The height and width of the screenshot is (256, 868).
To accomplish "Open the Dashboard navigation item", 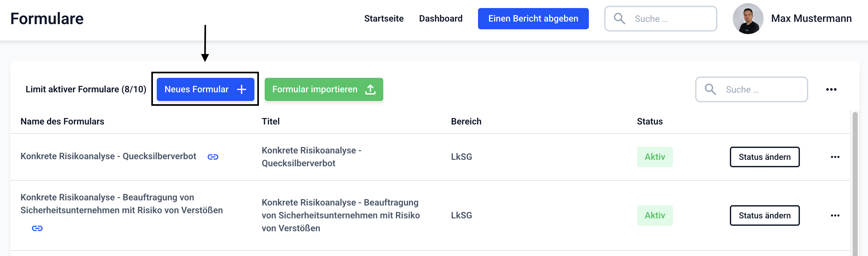I will point(440,19).
